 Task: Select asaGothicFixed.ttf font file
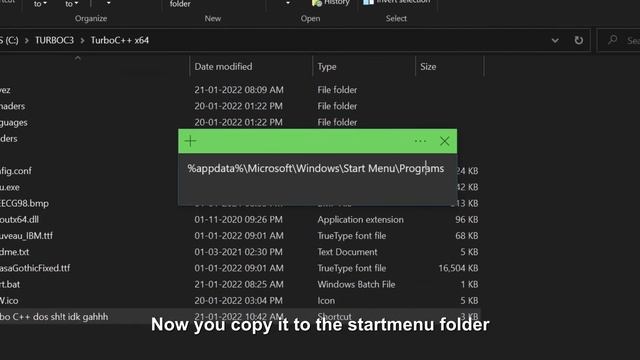click(x=35, y=268)
